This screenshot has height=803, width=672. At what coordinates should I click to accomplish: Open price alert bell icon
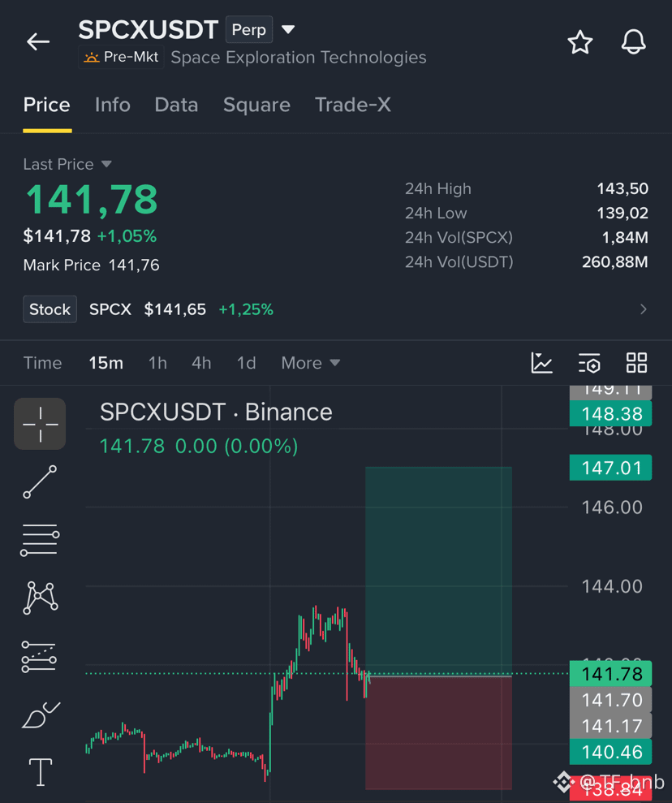(634, 42)
